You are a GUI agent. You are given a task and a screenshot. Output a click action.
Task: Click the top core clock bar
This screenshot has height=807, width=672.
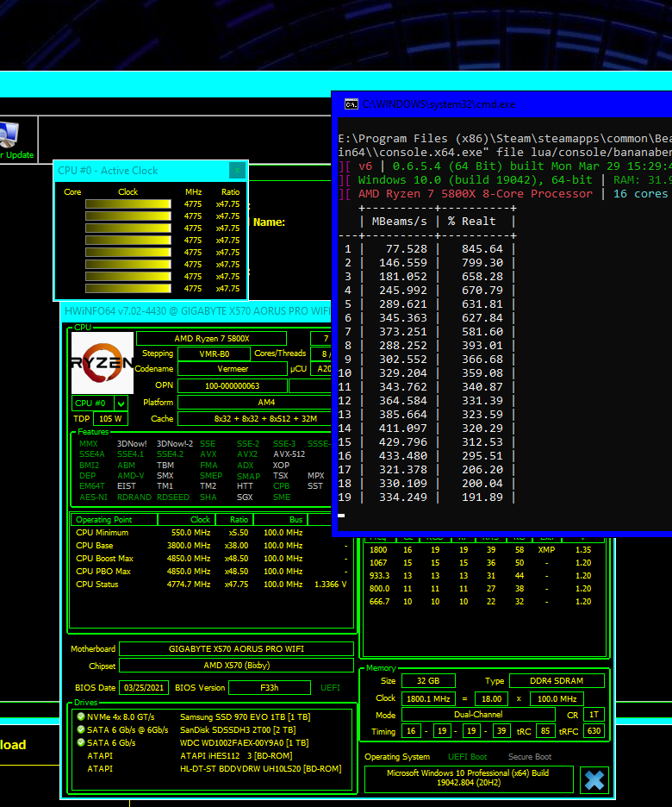(x=128, y=204)
